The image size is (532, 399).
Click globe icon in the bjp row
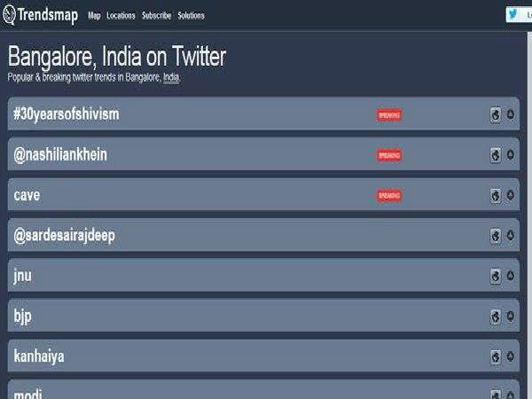[496, 317]
